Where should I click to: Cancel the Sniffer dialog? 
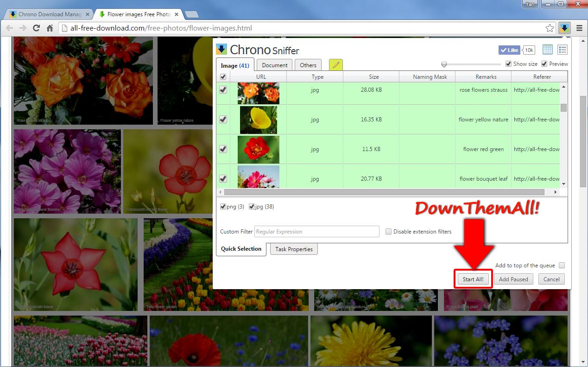551,279
